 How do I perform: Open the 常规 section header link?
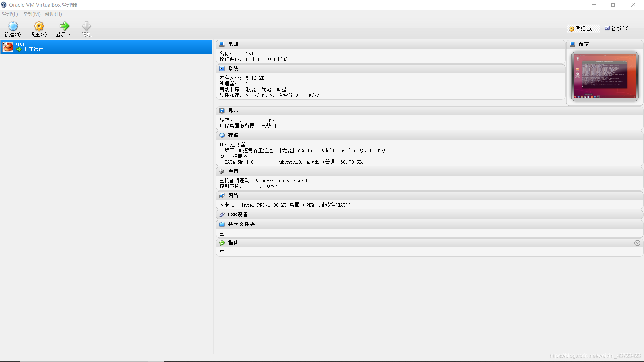(x=233, y=44)
